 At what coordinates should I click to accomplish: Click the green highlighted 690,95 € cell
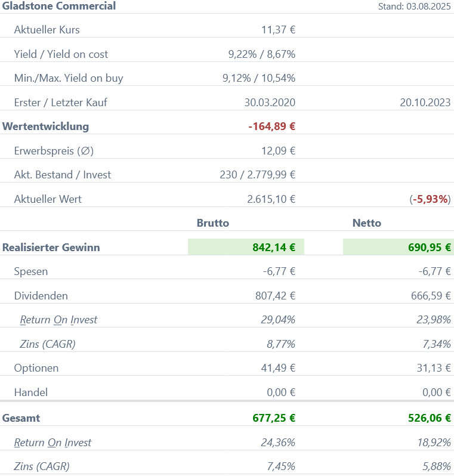click(x=398, y=248)
